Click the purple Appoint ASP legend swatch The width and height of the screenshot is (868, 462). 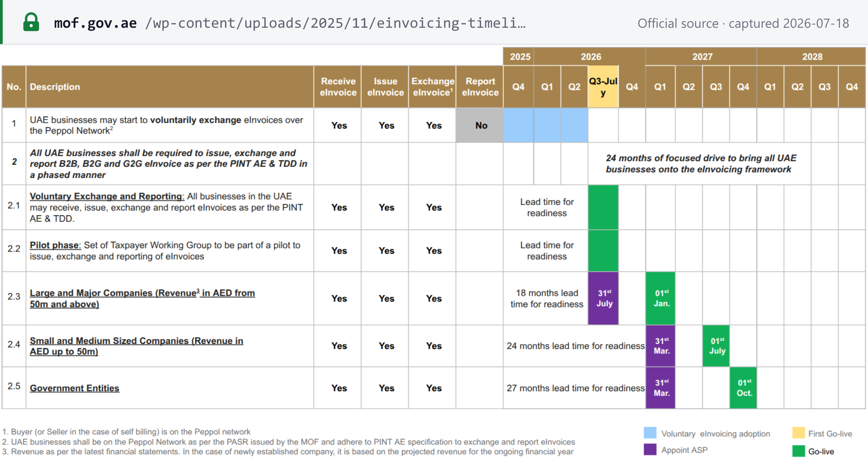click(x=650, y=450)
